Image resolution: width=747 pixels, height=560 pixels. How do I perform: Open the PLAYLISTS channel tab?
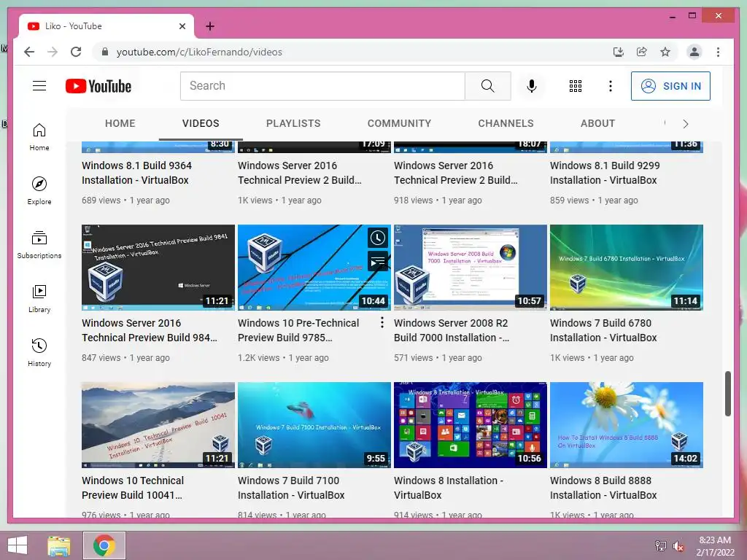(293, 123)
